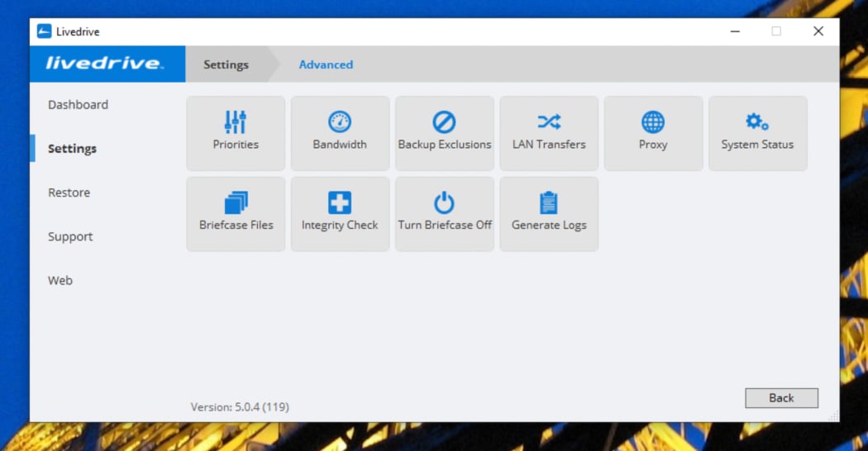The width and height of the screenshot is (868, 451).
Task: Close the Livedrive window
Action: (x=818, y=31)
